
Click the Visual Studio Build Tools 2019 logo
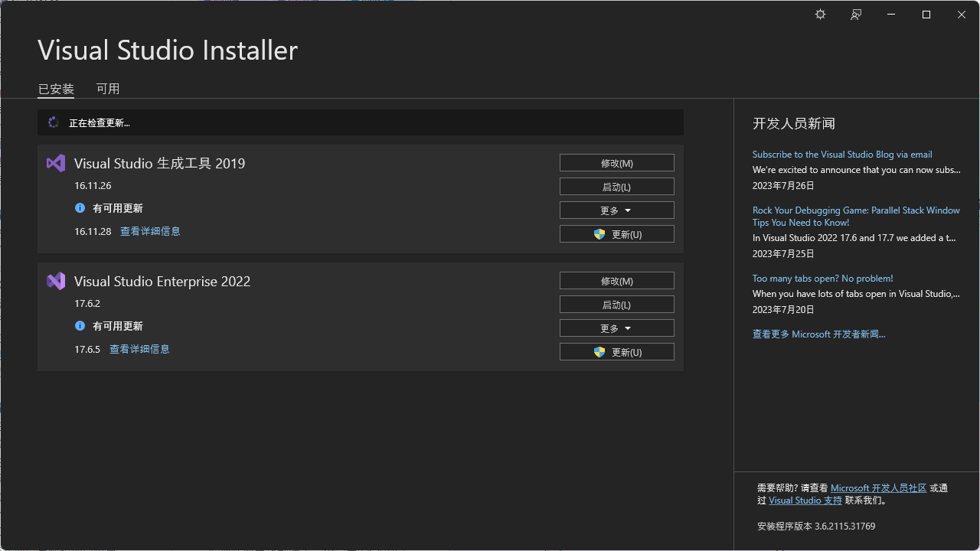(56, 163)
